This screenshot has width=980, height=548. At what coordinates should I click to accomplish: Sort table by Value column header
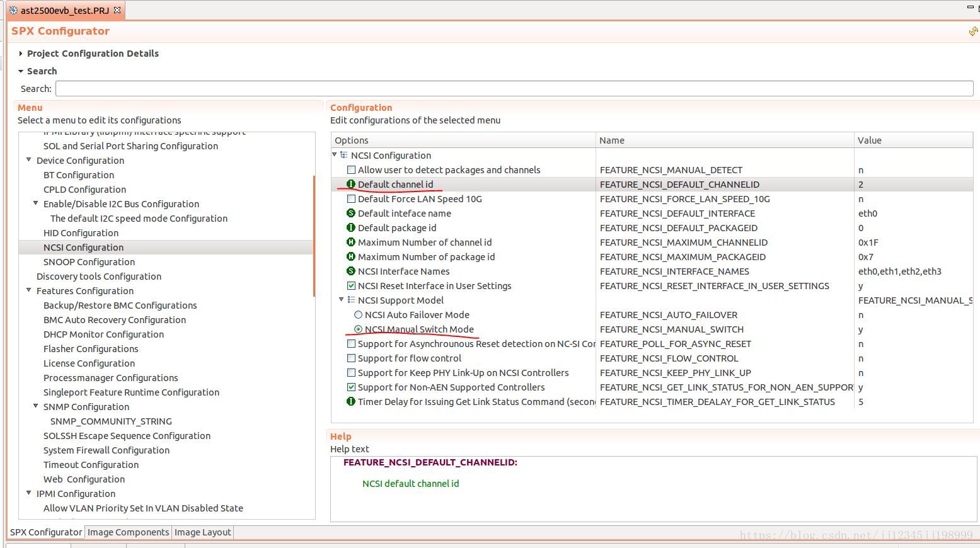pyautogui.click(x=914, y=140)
